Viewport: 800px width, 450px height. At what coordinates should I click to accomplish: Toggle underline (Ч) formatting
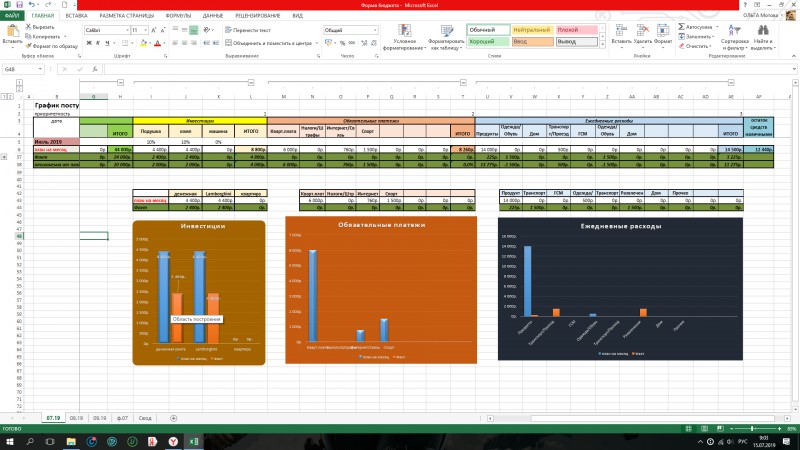pos(107,43)
